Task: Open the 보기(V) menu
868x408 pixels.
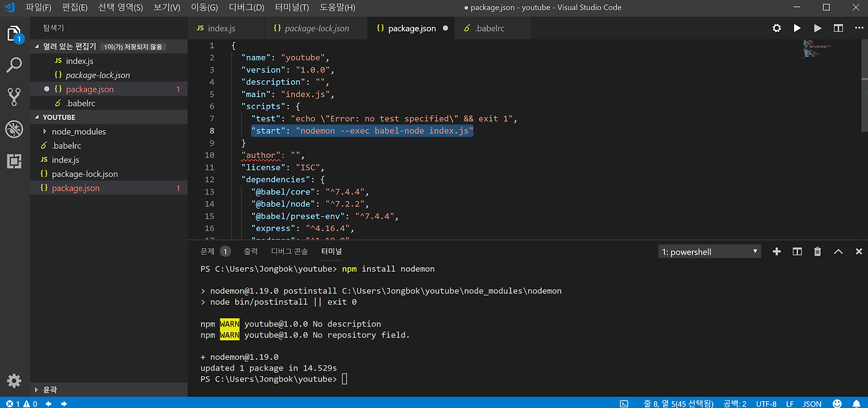Action: tap(167, 7)
